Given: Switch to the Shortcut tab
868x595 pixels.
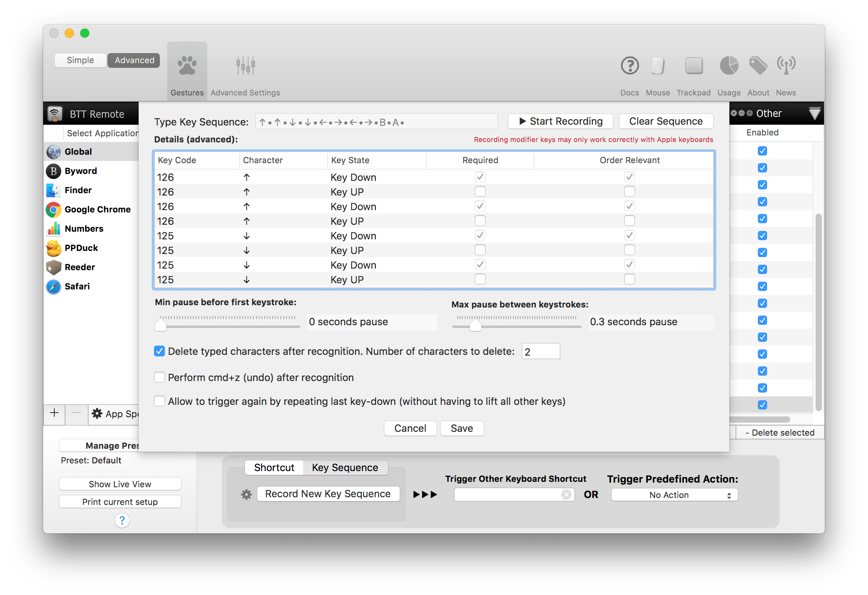Looking at the screenshot, I should click(274, 467).
